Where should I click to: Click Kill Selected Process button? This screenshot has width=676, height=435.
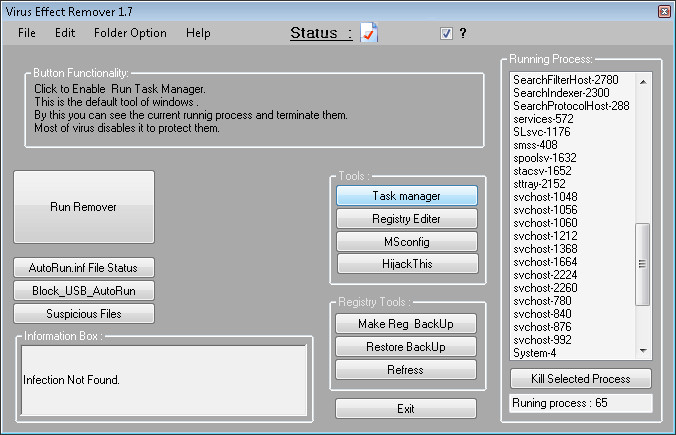point(580,379)
